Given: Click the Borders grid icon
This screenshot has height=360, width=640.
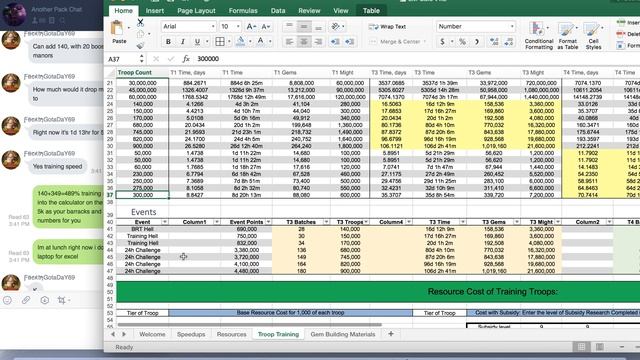Looking at the screenshot, I should coord(220,41).
